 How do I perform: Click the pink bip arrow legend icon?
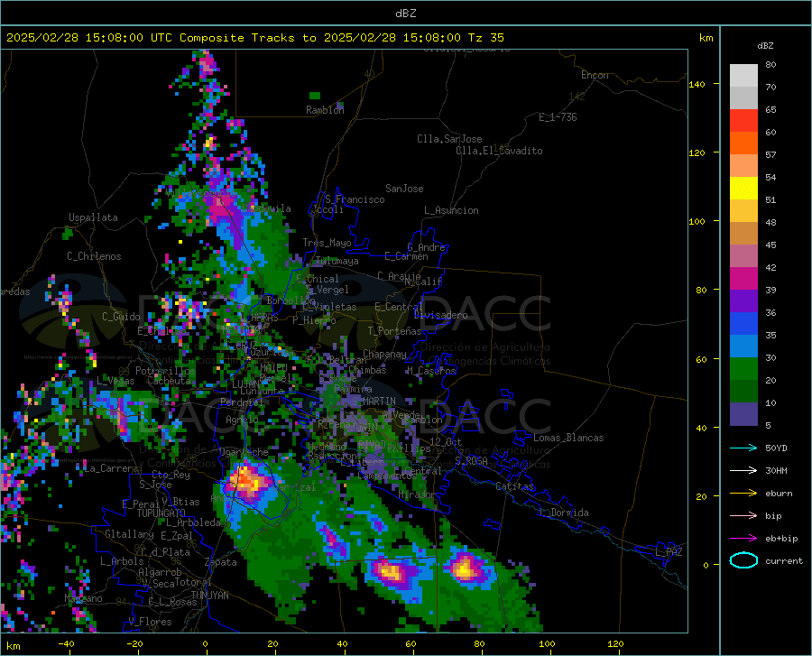click(743, 515)
